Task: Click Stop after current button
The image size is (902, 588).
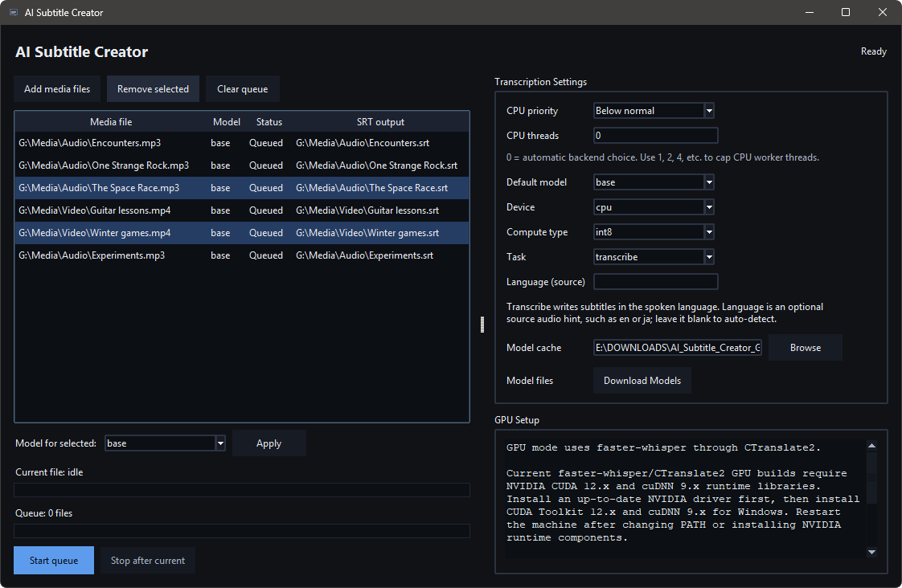Action: coord(148,561)
